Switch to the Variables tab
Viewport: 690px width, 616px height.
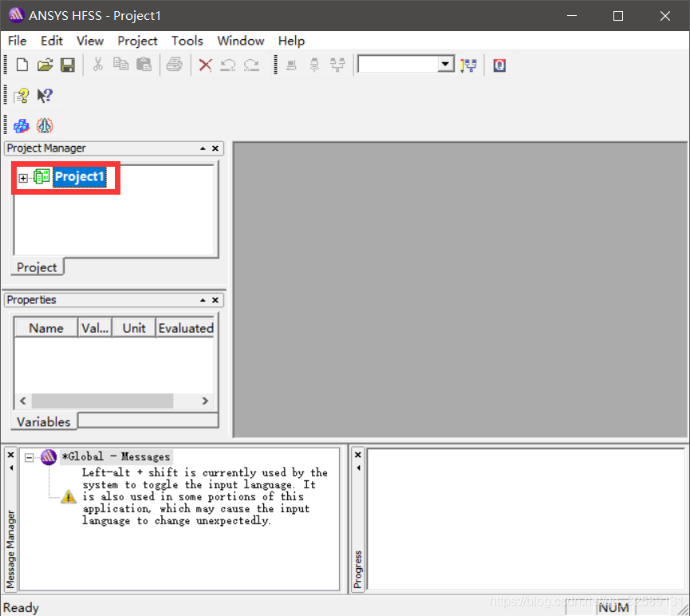(x=44, y=422)
